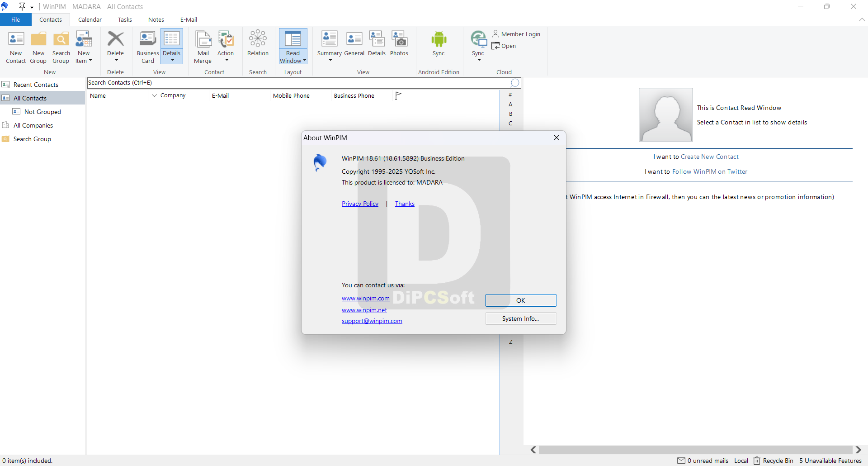
Task: Click the Search Contacts input field
Action: 298,83
